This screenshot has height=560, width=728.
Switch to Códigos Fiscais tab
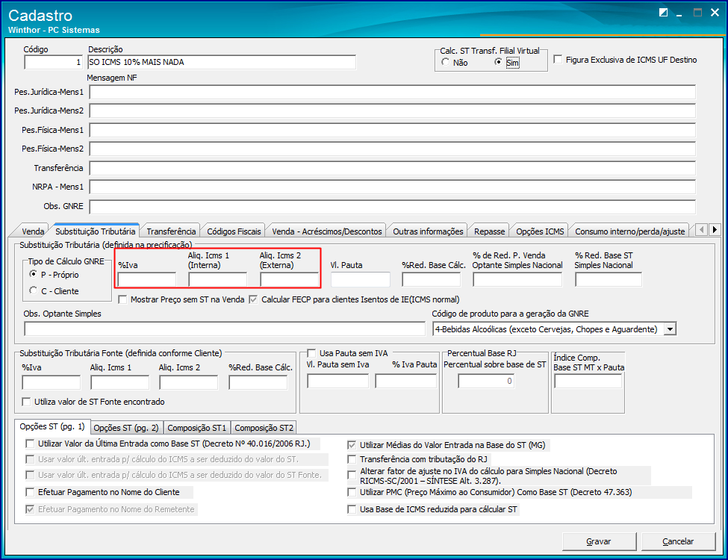tap(234, 231)
